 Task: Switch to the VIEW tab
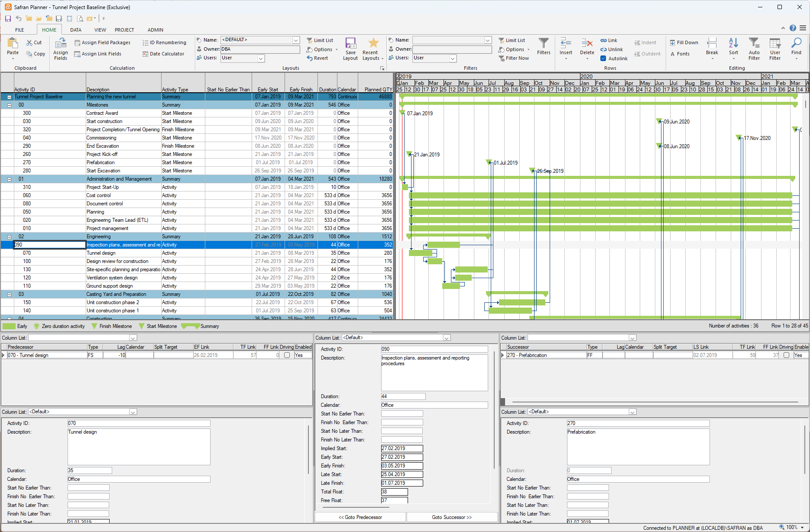100,30
